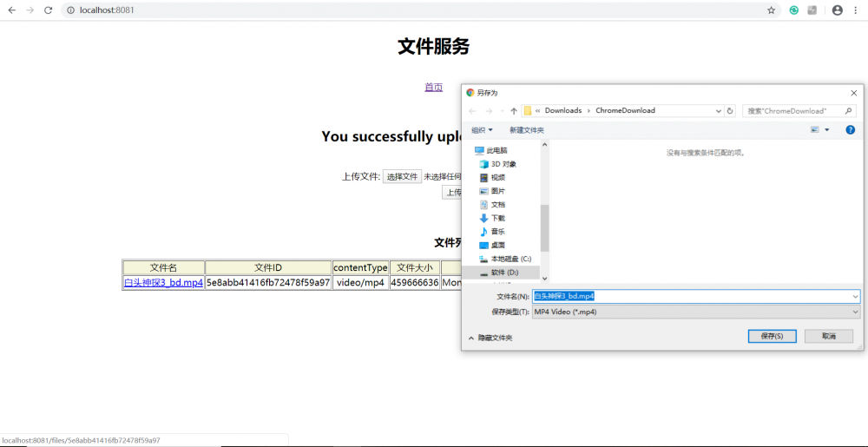The image size is (868, 447).
Task: Go back with the browser back arrow
Action: click(x=11, y=10)
